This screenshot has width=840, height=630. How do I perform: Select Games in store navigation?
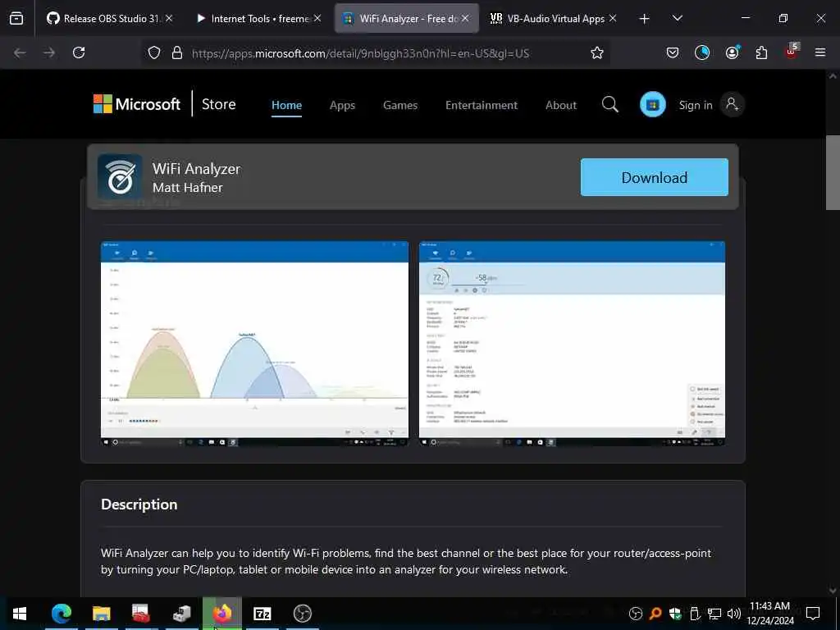click(x=400, y=105)
